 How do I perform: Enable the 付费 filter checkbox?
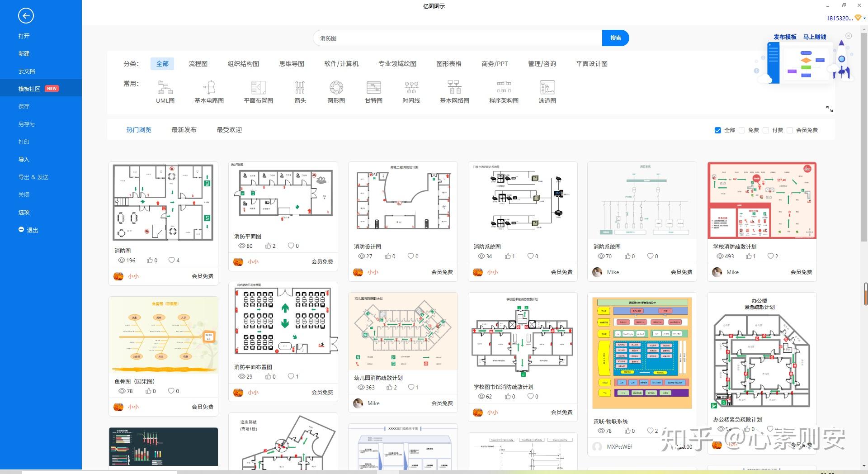click(x=765, y=130)
